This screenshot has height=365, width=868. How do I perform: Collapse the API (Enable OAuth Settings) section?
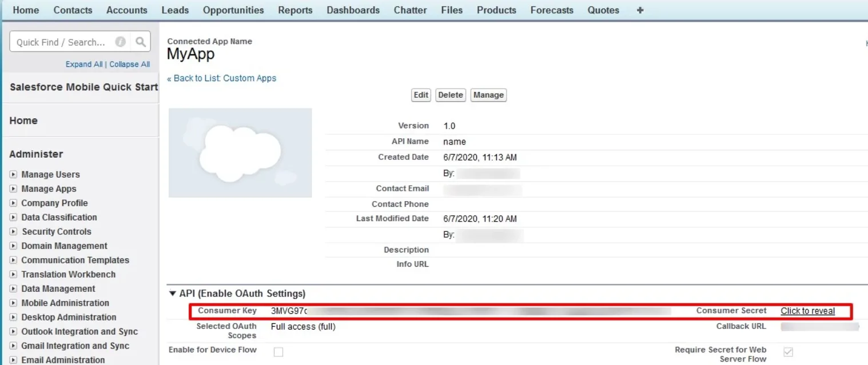pyautogui.click(x=172, y=293)
